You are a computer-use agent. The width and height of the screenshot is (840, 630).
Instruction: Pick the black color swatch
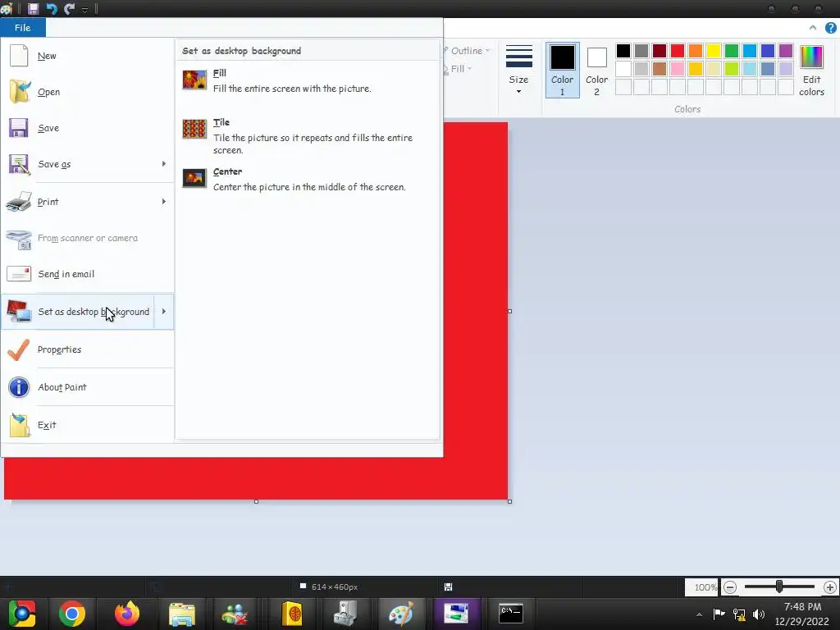623,51
